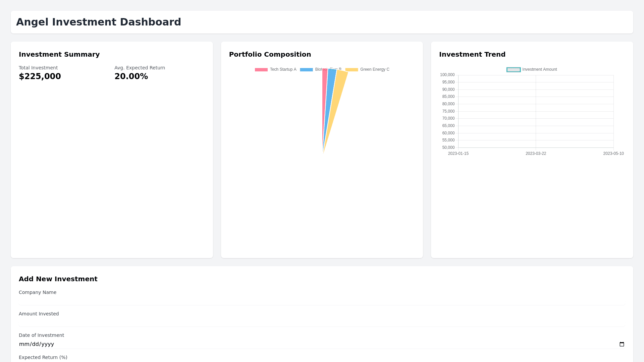Click the $225,000 total investment value
Screen dimensions: 644x362
click(x=40, y=76)
